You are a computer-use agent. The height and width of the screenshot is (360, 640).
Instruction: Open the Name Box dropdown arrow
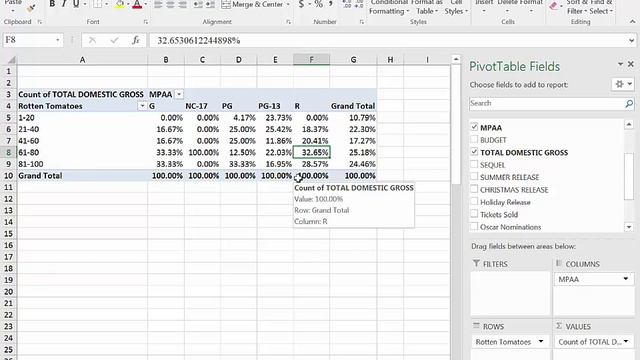coord(58,40)
